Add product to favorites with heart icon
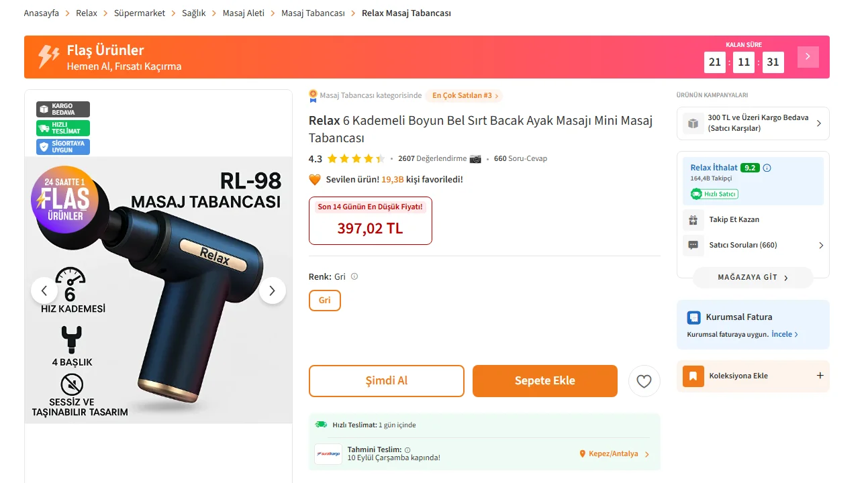This screenshot has width=868, height=483. [644, 381]
